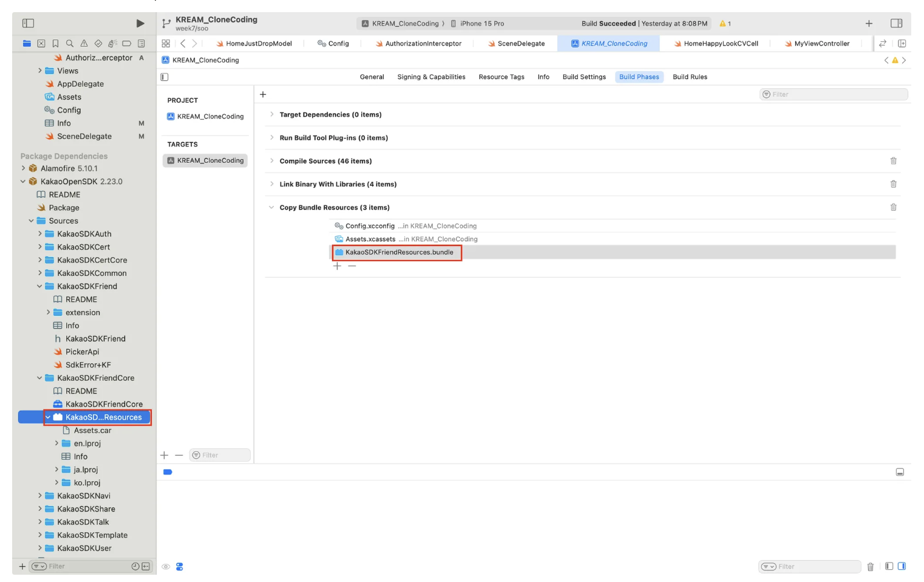
Task: Select KakaoSDKFriendResources.bundle row
Action: [614, 252]
